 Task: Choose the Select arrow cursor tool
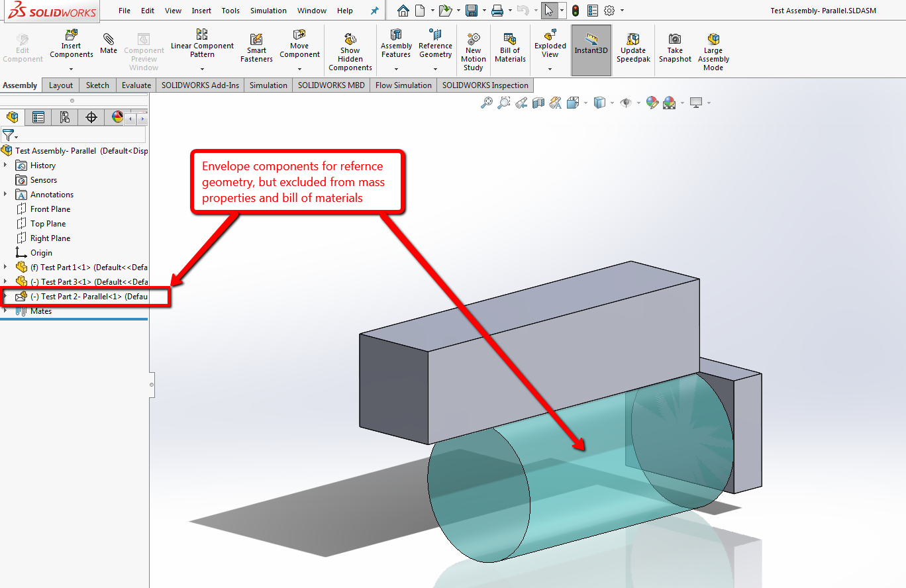[x=548, y=11]
